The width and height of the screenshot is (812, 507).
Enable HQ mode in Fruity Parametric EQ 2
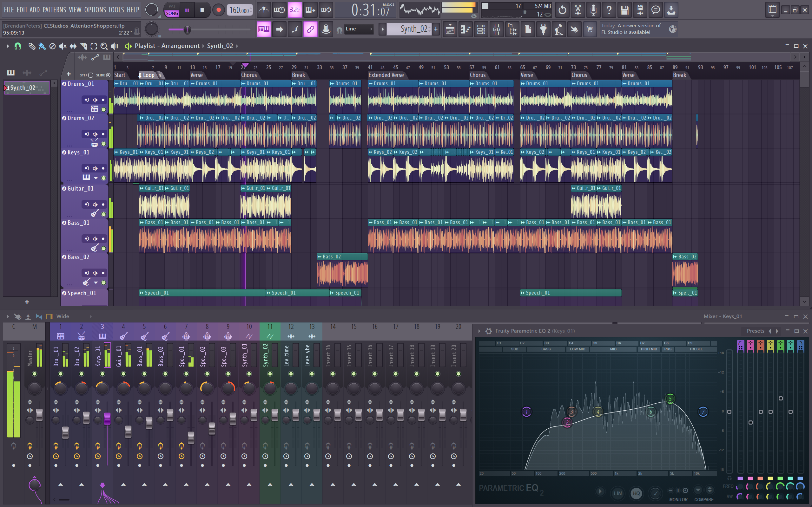637,493
